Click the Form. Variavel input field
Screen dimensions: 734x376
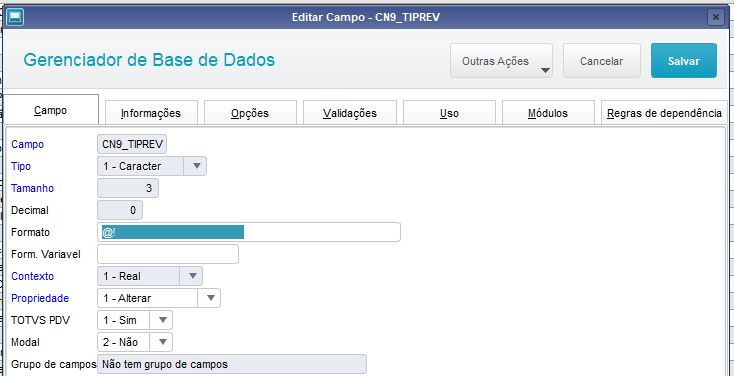pos(168,254)
